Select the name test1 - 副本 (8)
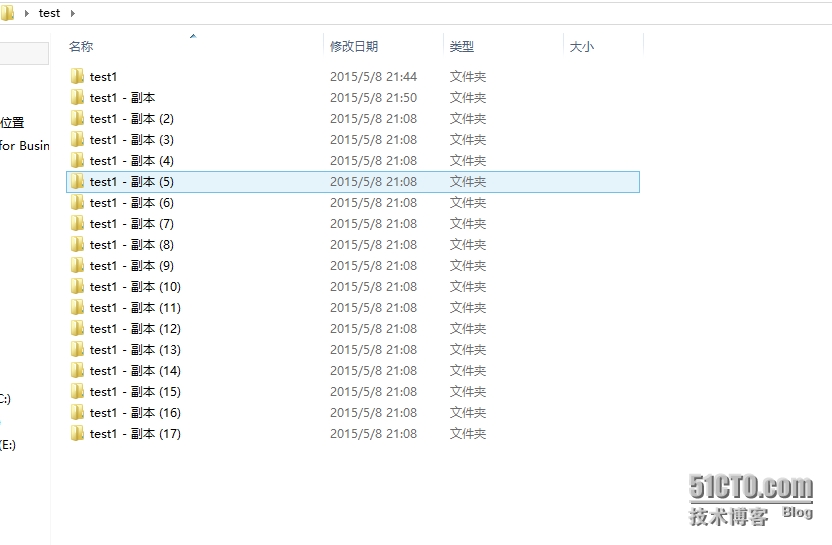832x545 pixels. click(132, 245)
